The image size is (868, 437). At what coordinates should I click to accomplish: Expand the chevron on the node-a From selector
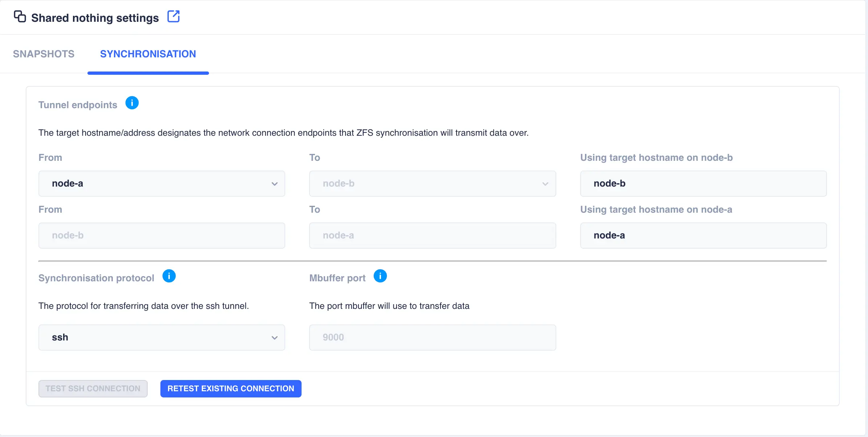[x=274, y=184]
